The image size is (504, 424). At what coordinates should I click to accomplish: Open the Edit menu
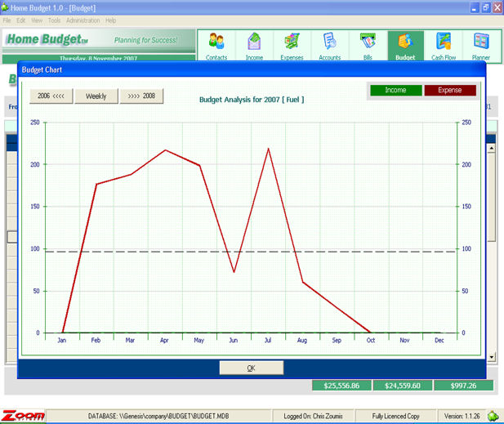[21, 20]
